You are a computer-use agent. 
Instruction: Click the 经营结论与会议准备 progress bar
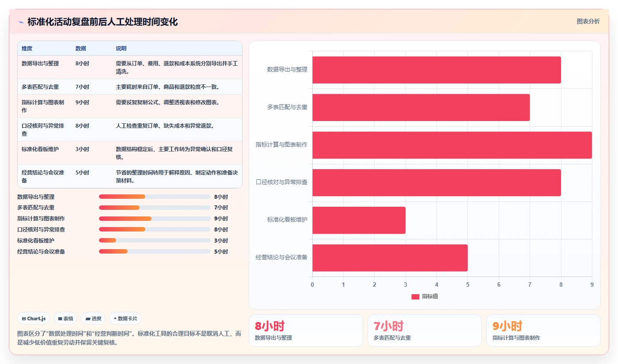155,252
